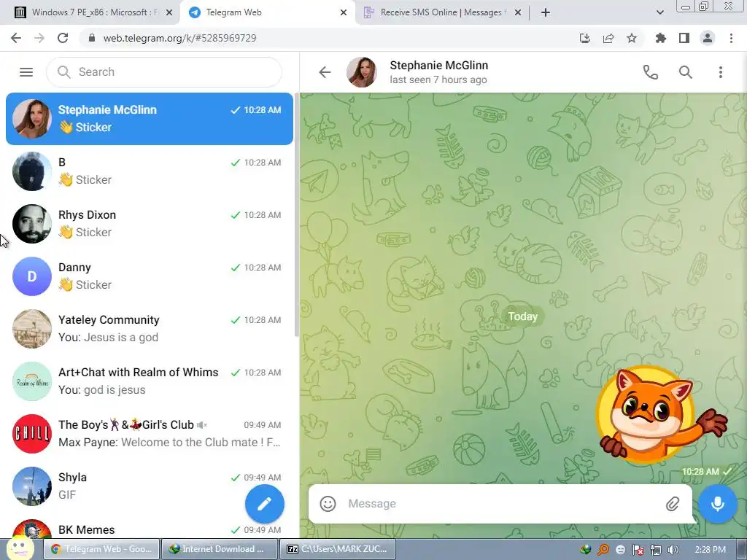View site info via padlock icon
The height and width of the screenshot is (560, 747).
pyautogui.click(x=92, y=38)
